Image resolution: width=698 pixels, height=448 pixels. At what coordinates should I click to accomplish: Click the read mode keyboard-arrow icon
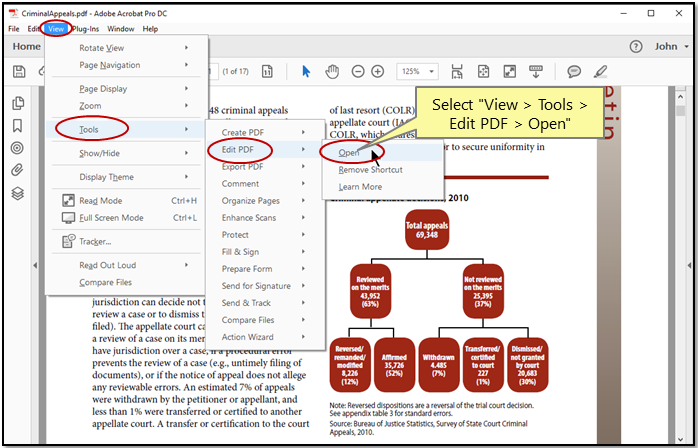(536, 71)
